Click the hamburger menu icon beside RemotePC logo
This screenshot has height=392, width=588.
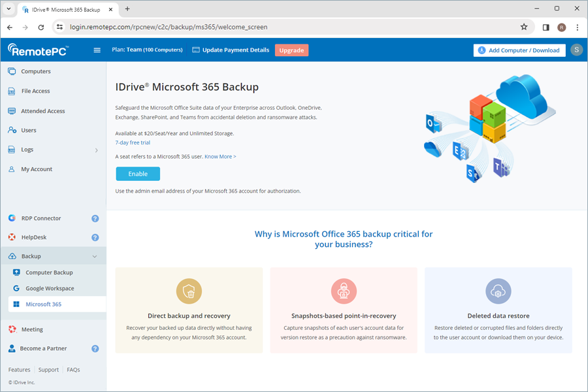(x=97, y=50)
